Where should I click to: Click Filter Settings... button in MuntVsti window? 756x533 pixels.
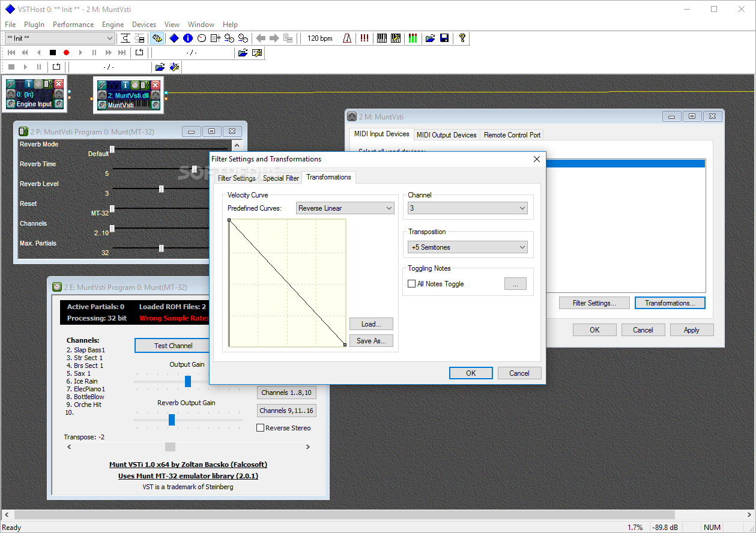594,303
